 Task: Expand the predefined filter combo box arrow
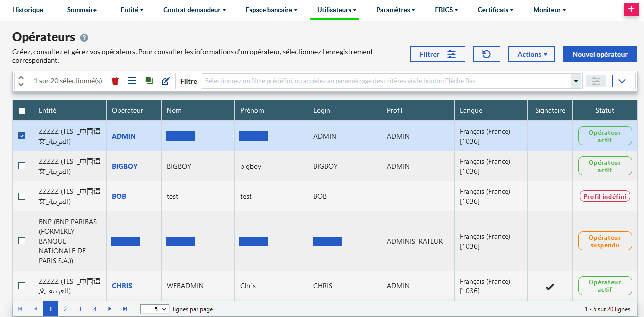click(575, 81)
